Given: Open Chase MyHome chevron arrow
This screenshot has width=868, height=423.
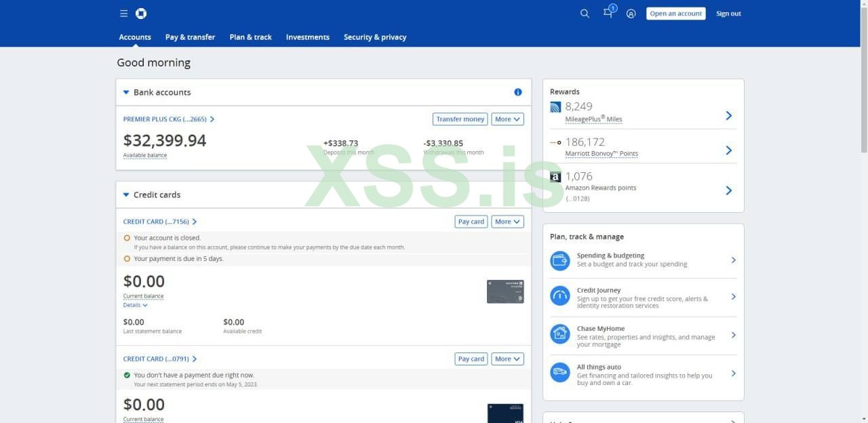Looking at the screenshot, I should tap(734, 335).
